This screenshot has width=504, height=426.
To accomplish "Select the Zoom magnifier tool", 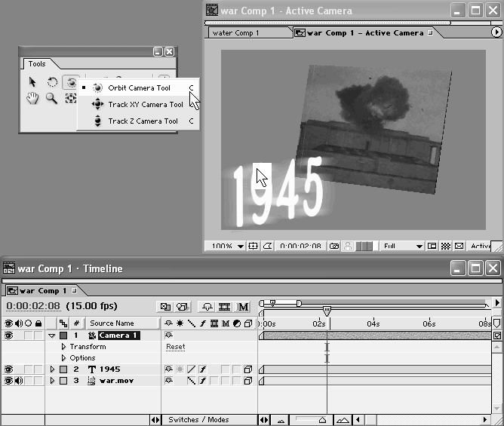I will [52, 99].
